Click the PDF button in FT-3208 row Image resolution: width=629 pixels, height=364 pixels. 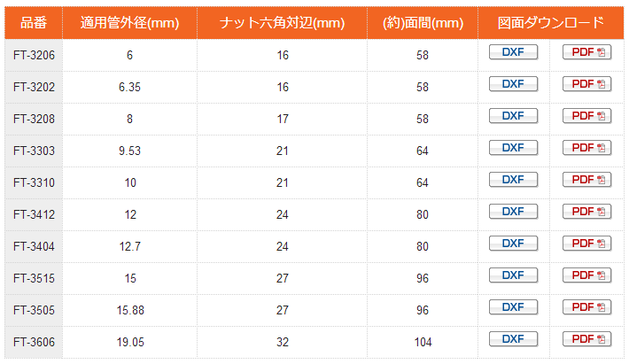(x=586, y=116)
